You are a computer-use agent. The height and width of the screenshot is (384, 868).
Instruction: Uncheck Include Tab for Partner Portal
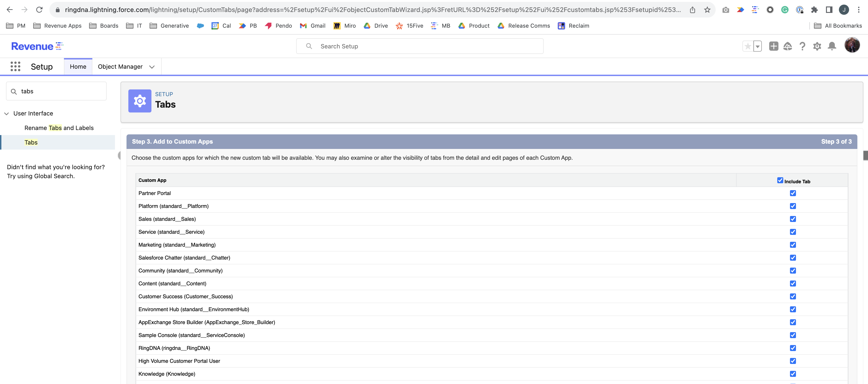point(793,193)
